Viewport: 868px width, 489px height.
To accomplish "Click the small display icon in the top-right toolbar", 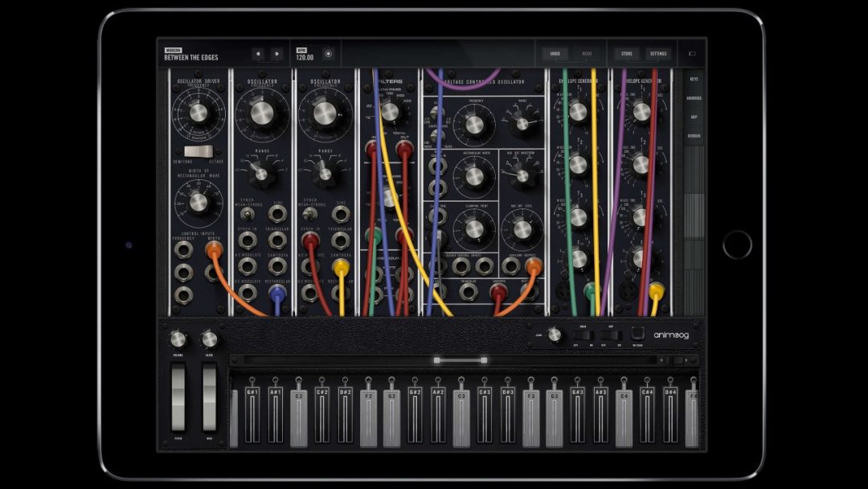I will (693, 53).
